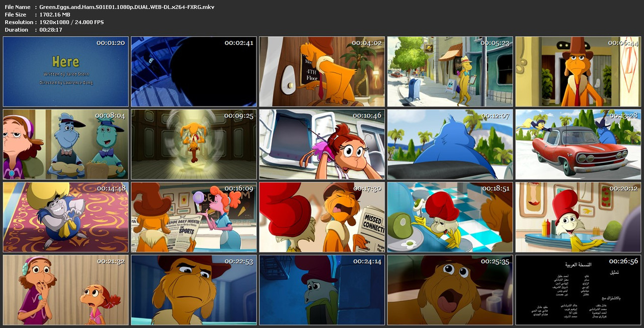Screen dimensions: 644x328
Task: Click 'Written by Jared Stern' credit text
Action: coord(66,74)
